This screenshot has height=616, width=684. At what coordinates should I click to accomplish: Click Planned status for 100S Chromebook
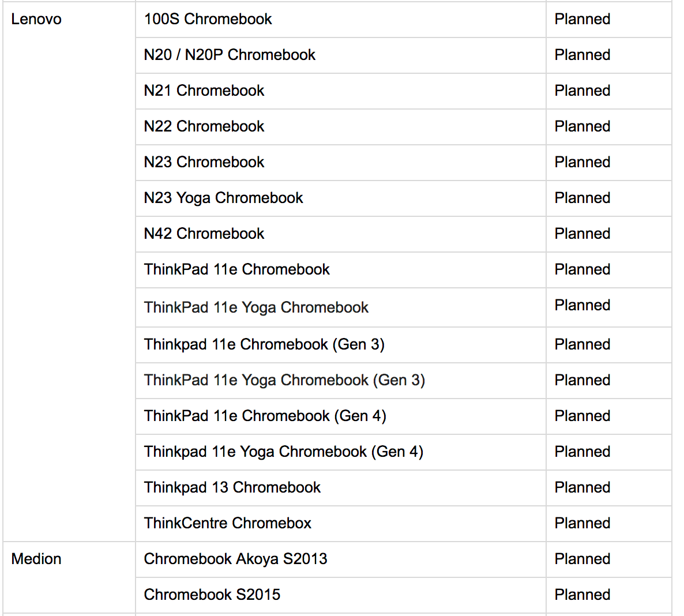(x=582, y=19)
